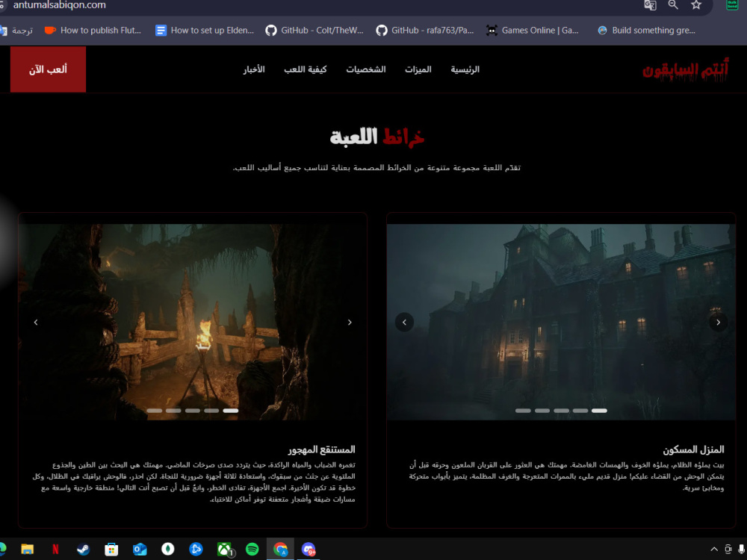Open 'Build something gre...' bookmark
The height and width of the screenshot is (560, 747).
coord(646,31)
